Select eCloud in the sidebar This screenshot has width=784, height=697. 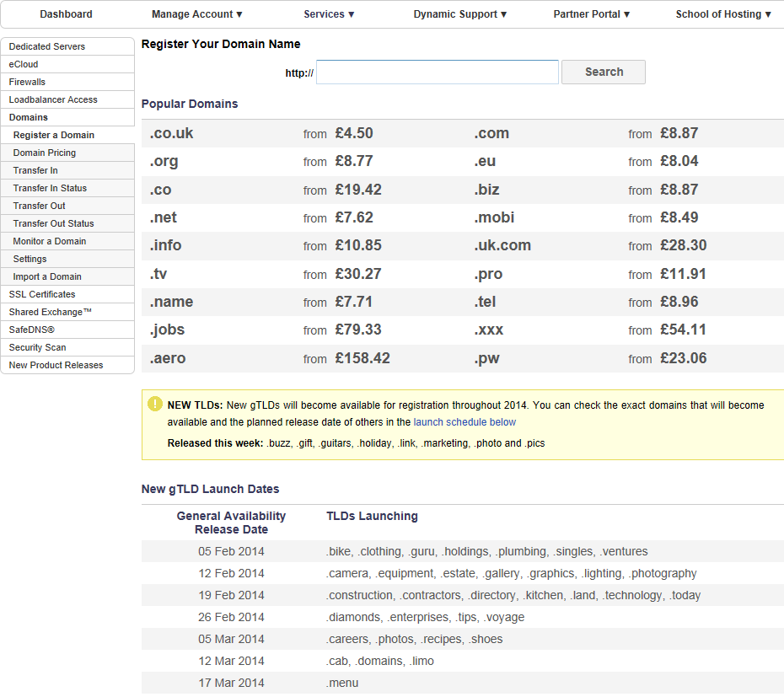67,64
